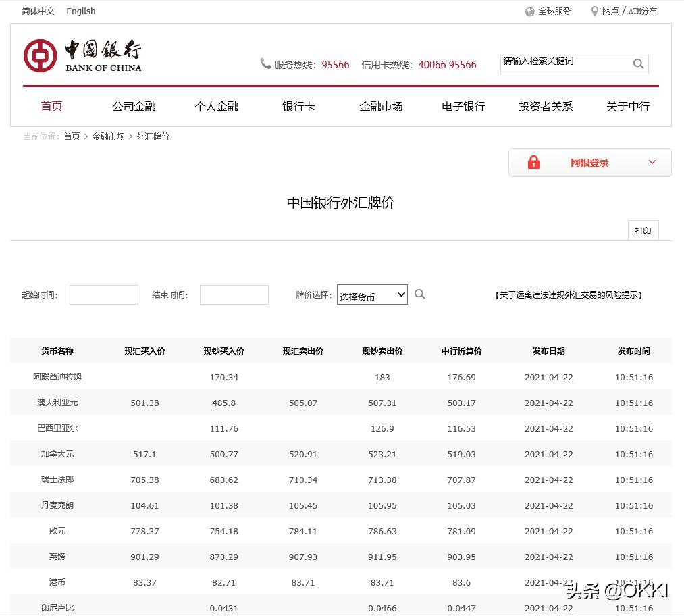Click the location pin for 网点/ATM分布
The width and height of the screenshot is (684, 616).
594,11
